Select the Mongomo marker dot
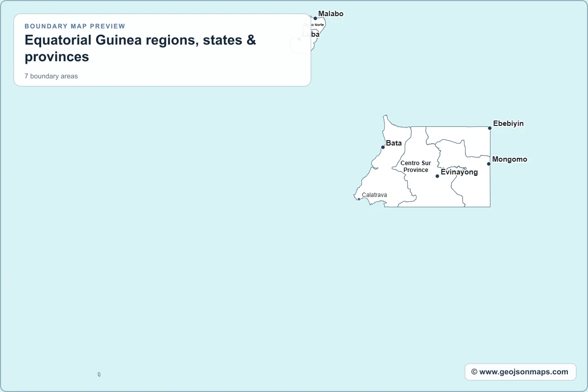Viewport: 588px width, 392px height. coord(489,164)
